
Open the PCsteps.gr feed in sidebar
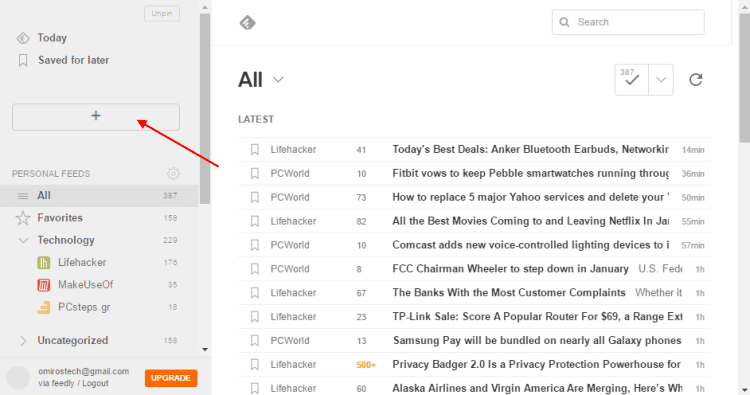pos(84,307)
